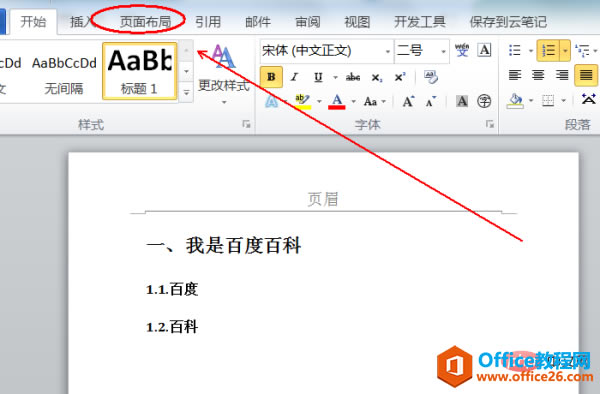Shrink font size with small A
This screenshot has height=394, width=600.
tap(431, 102)
